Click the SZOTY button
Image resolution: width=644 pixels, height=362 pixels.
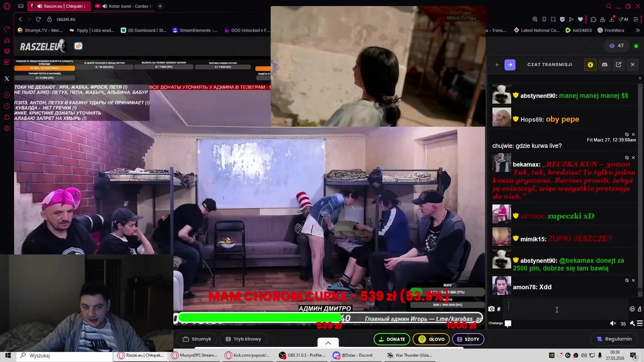[x=468, y=339]
